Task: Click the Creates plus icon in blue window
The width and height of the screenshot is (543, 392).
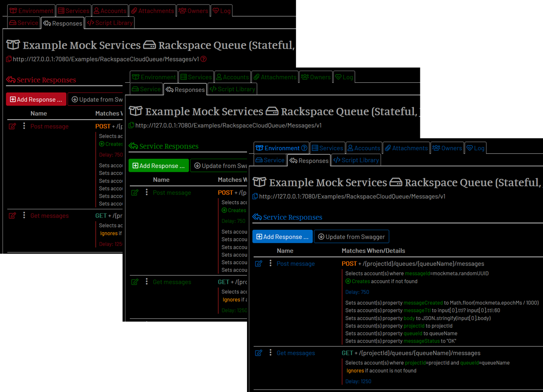Action: point(348,281)
